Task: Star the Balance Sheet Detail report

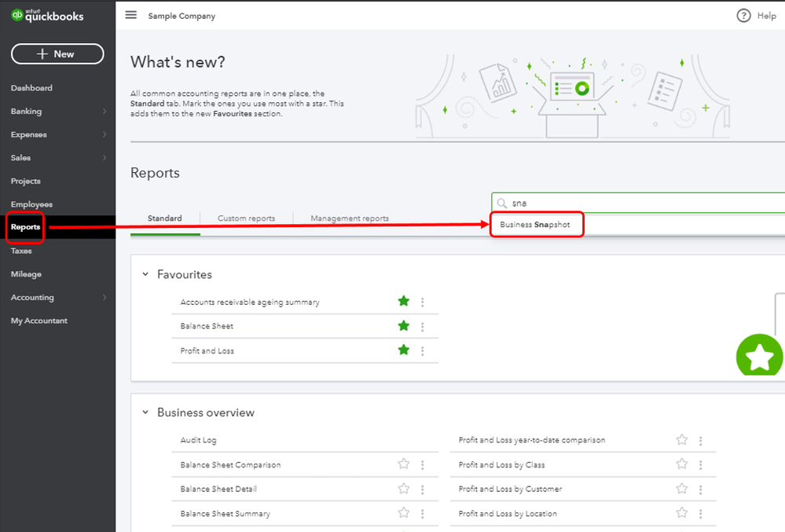Action: 404,489
